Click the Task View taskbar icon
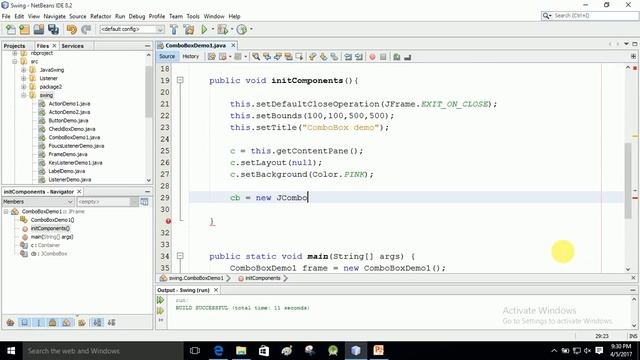The image size is (640, 360). 195,351
